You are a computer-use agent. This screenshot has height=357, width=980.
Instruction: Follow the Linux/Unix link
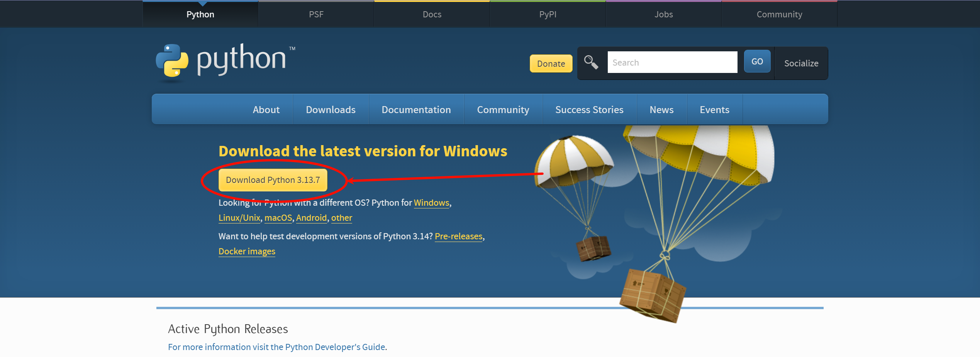[239, 218]
